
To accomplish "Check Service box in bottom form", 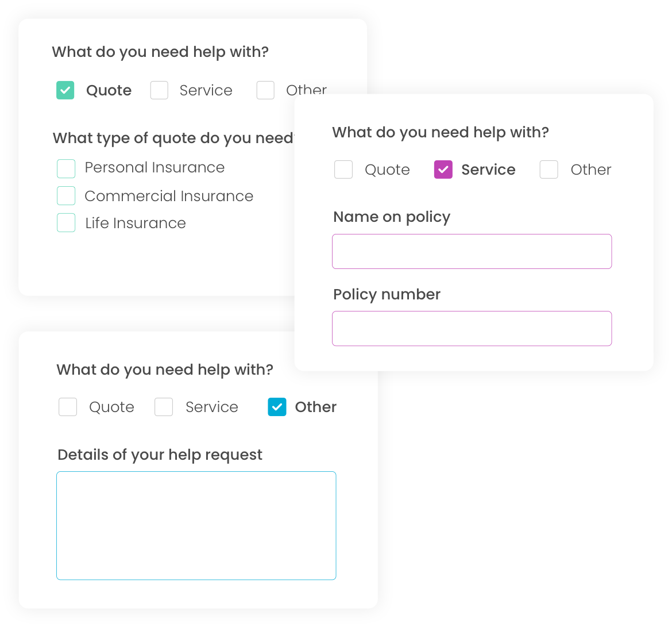I will (x=164, y=407).
